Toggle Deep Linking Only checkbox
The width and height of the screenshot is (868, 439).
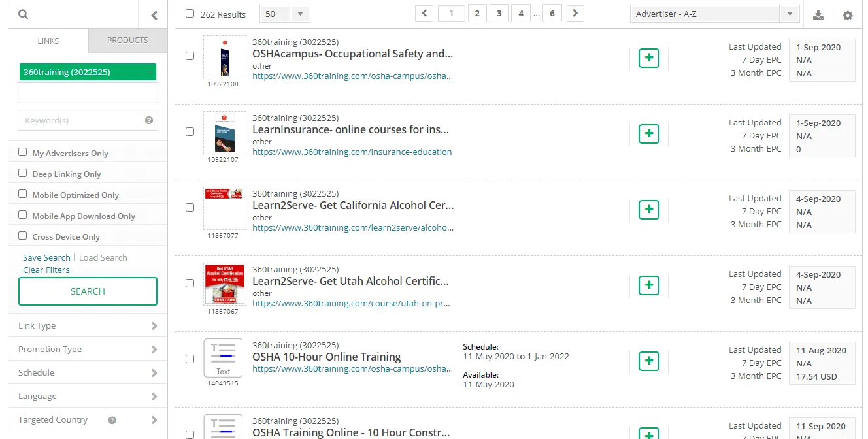click(x=23, y=173)
